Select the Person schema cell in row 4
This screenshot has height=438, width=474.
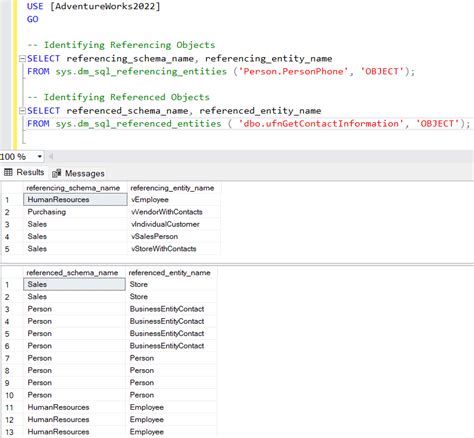(74, 321)
